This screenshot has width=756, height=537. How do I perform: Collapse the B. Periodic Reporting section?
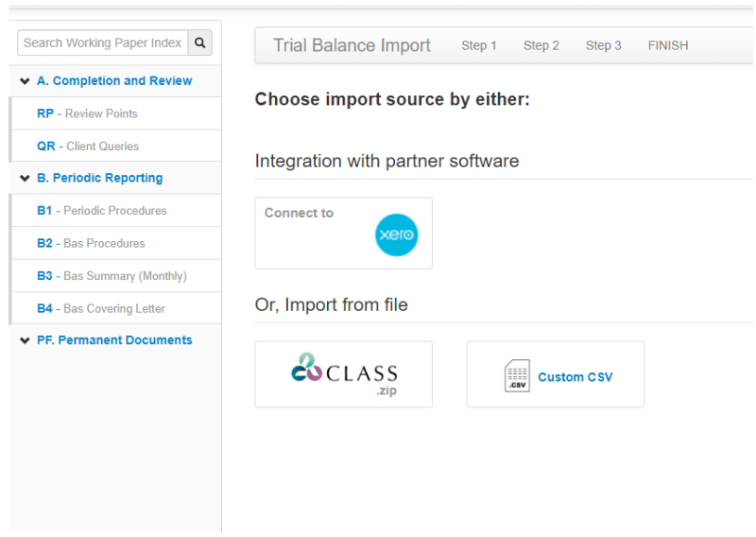25,179
